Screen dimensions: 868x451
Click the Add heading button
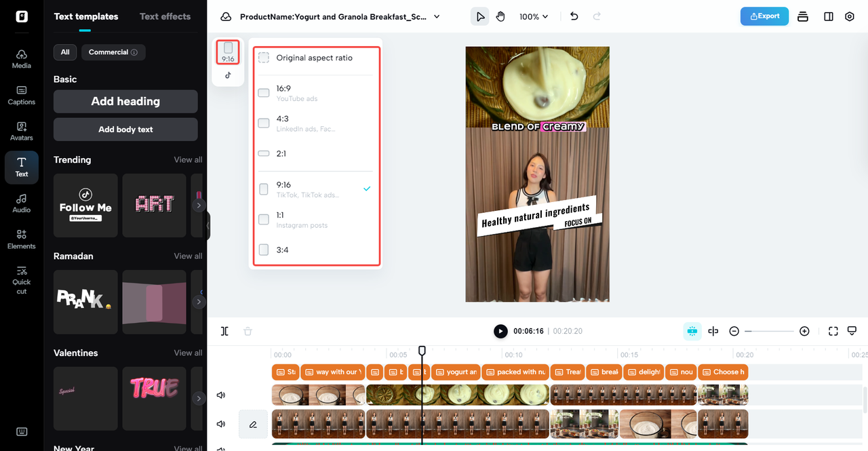coord(125,100)
